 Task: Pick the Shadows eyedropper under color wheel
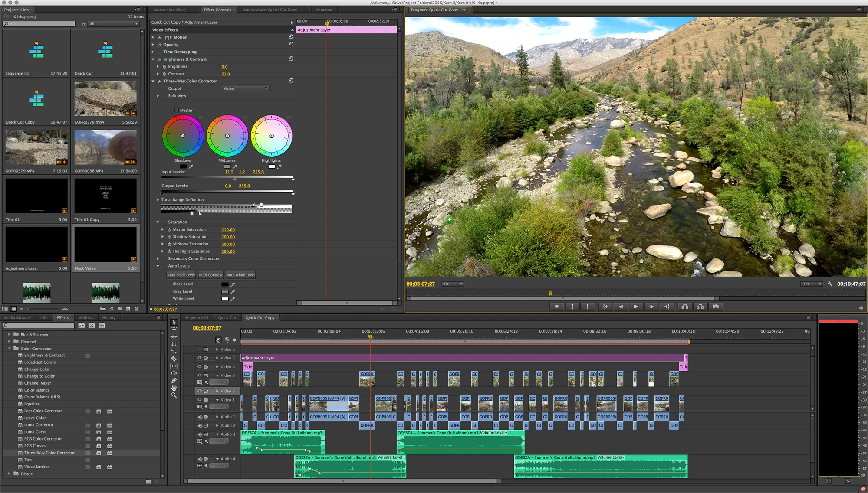click(x=191, y=167)
